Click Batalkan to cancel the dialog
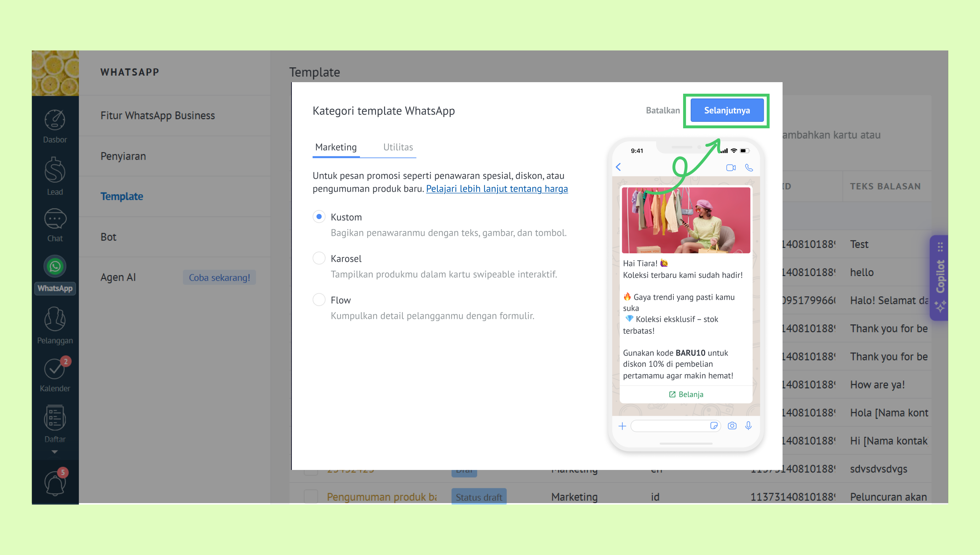 tap(663, 111)
